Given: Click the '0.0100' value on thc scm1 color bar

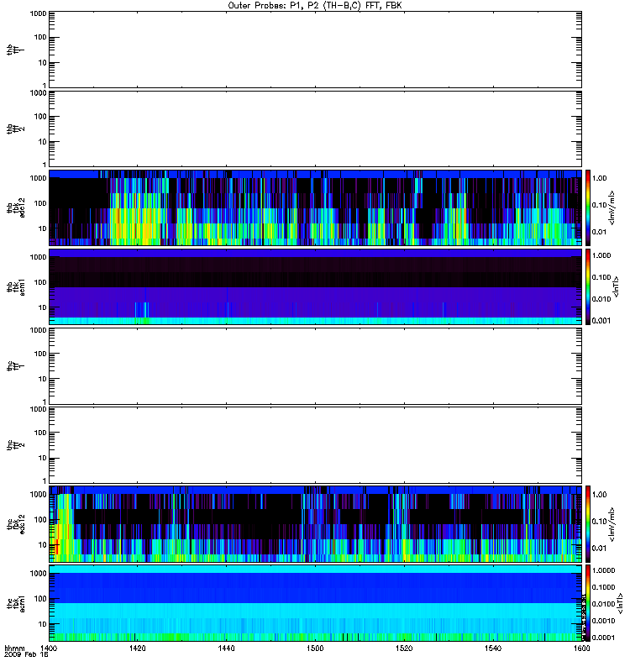Looking at the screenshot, I should coord(603,604).
